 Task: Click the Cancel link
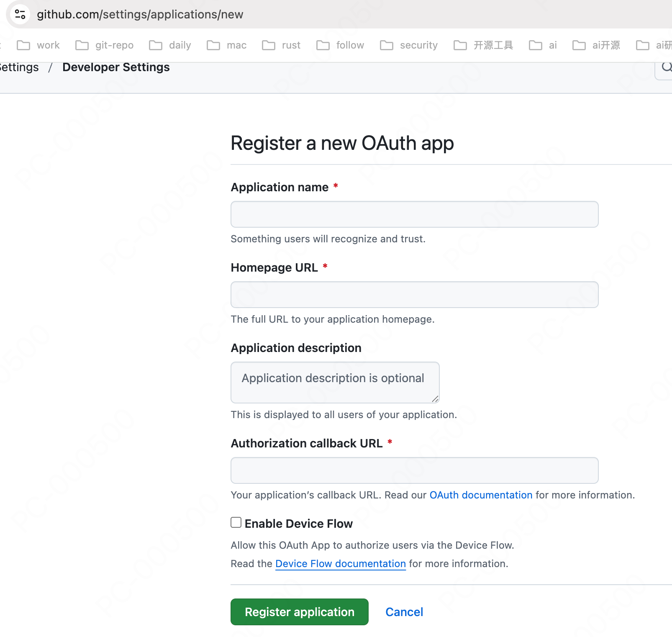404,612
